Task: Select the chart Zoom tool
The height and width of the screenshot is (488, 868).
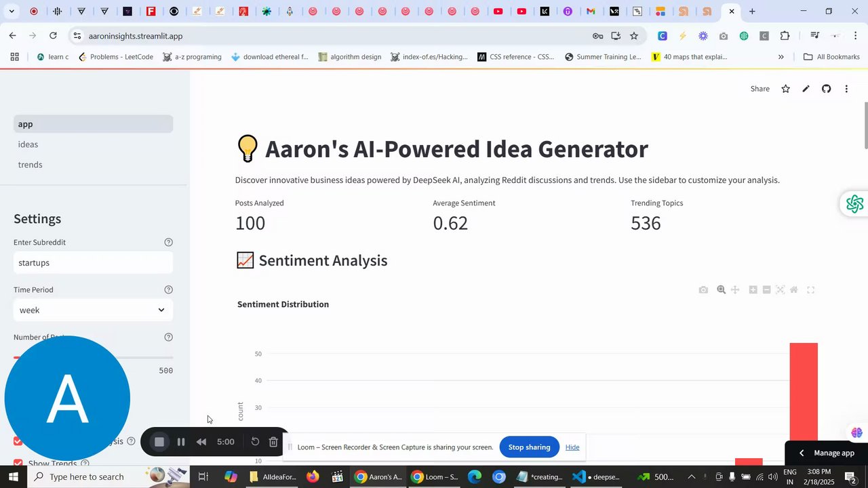Action: coord(722,290)
